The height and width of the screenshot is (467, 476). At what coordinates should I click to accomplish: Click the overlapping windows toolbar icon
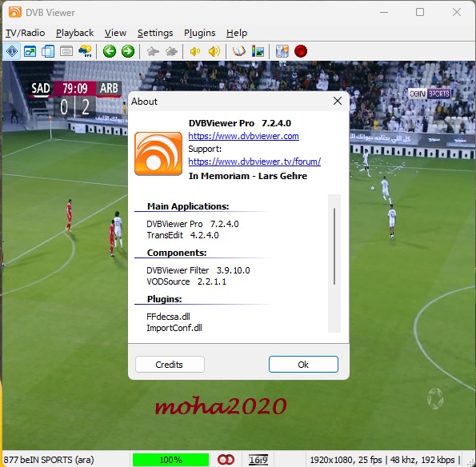coord(48,51)
